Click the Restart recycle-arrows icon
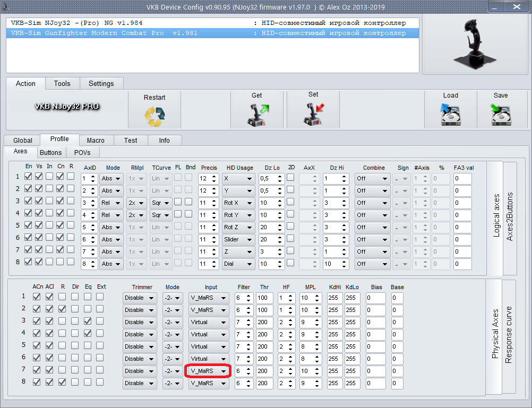Screen dimensions: 532x408 [x=155, y=115]
